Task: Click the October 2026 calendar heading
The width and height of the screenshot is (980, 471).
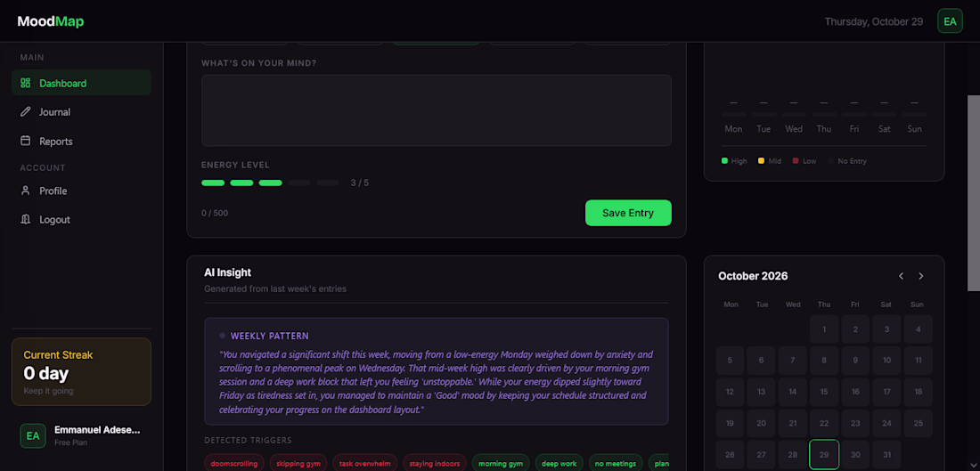Action: click(x=753, y=276)
